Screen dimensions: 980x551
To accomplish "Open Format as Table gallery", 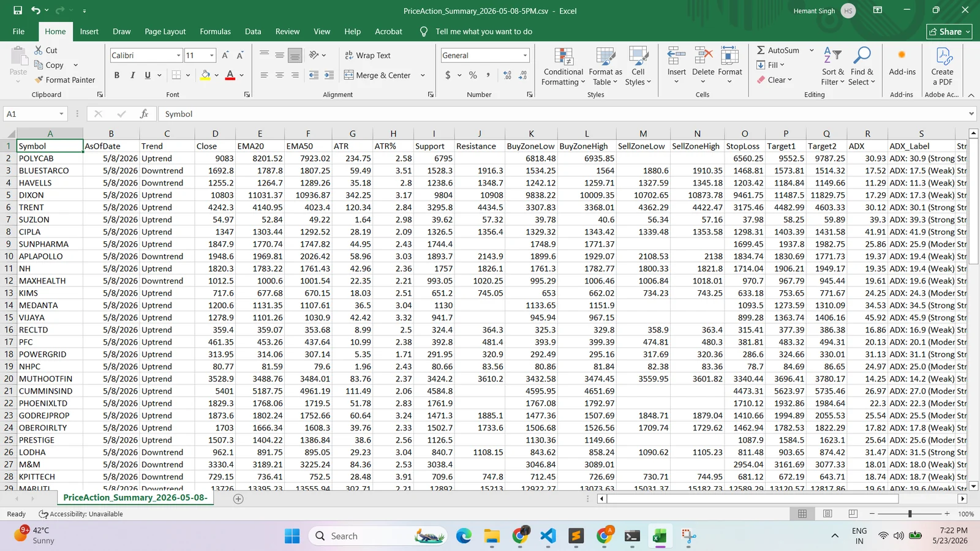I will 605,66.
